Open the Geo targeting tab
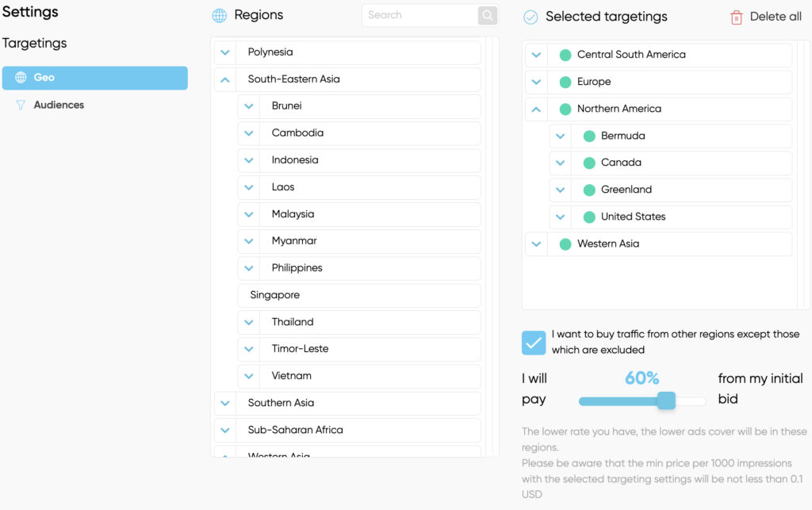 [x=95, y=78]
